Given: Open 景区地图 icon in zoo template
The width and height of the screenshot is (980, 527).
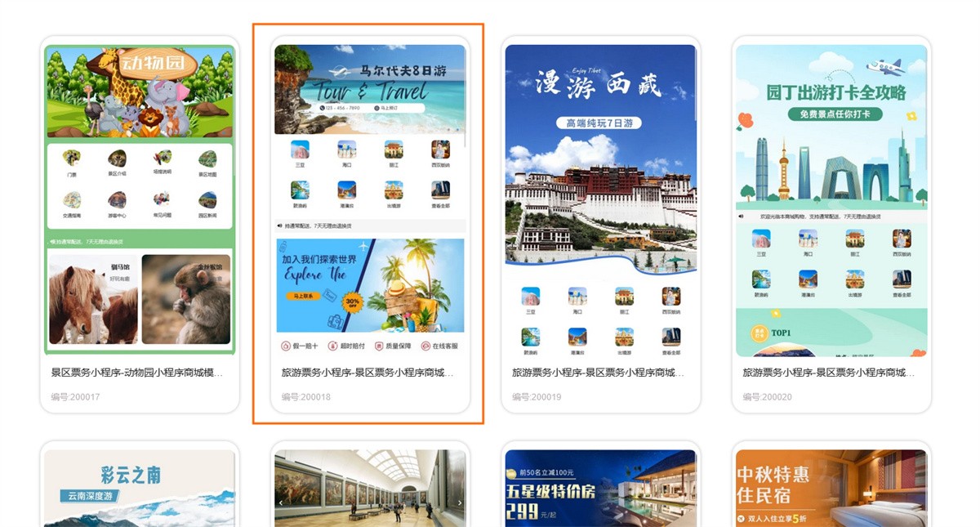Looking at the screenshot, I should click(207, 159).
